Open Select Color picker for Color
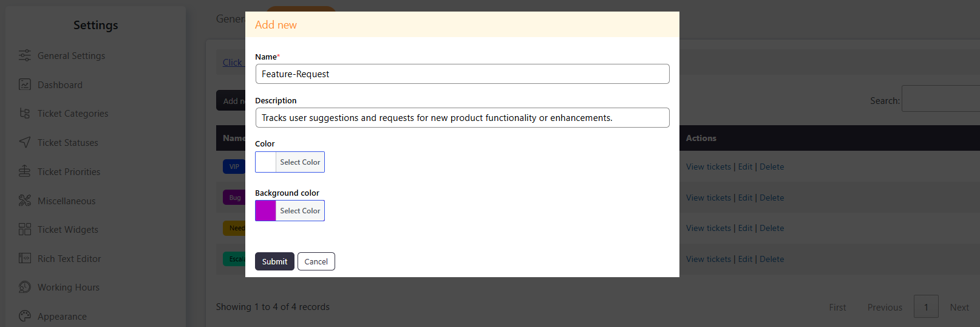Screen dimensions: 980x327 300,162
